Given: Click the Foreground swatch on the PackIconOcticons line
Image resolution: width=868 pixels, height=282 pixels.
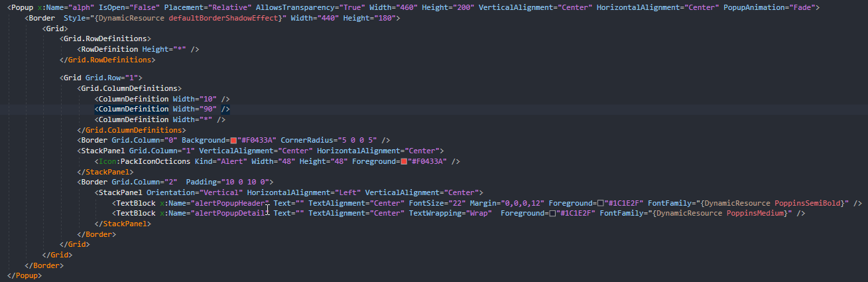Looking at the screenshot, I should pos(404,161).
